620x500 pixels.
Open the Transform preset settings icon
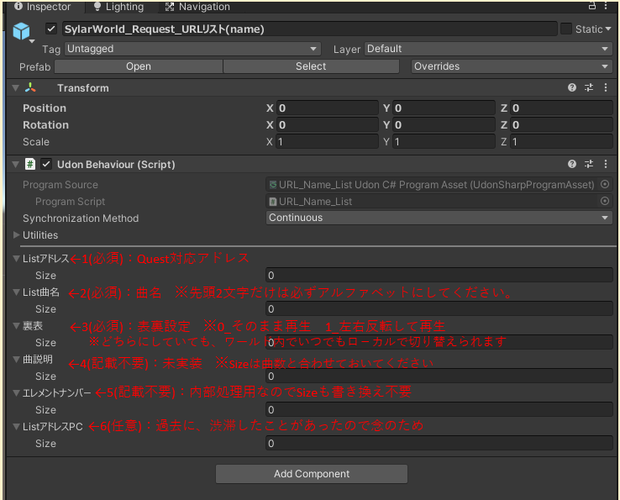point(589,87)
